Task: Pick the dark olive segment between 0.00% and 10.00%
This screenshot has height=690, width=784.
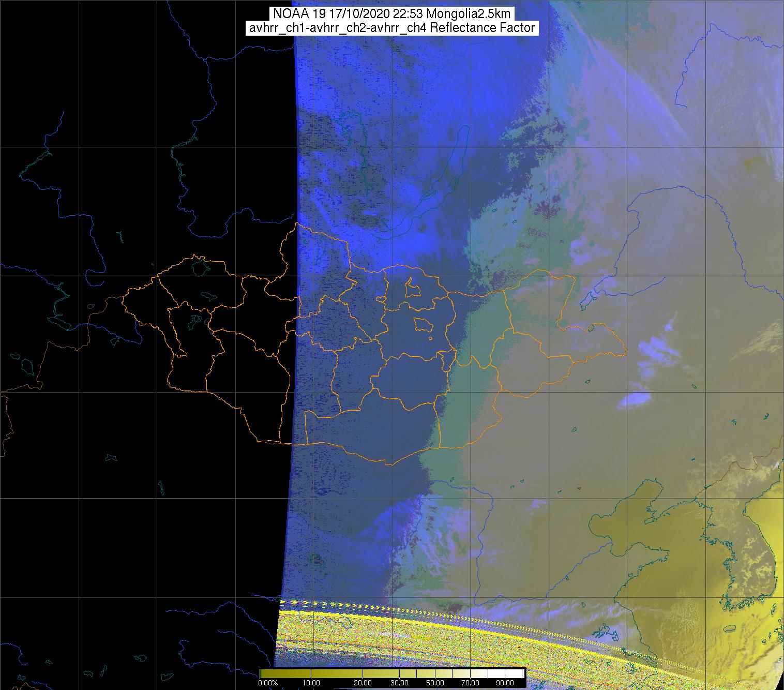Action: pyautogui.click(x=285, y=673)
